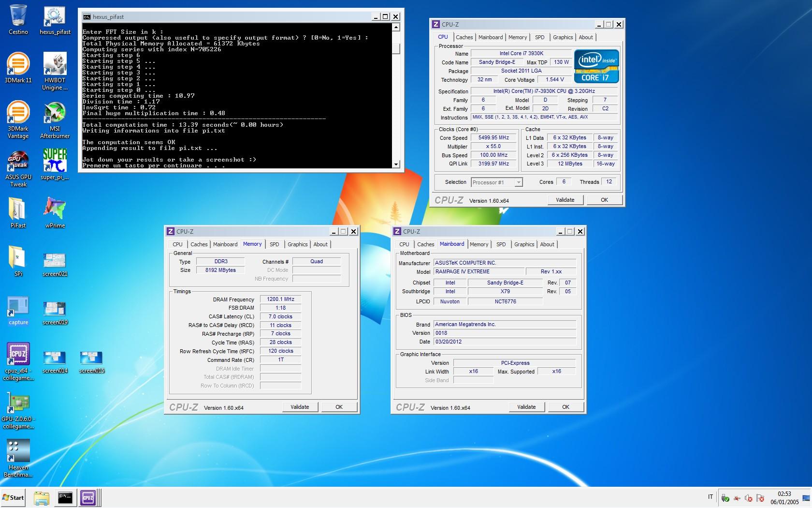Screen dimensions: 812x508
Task: Click the Intel Core i7 3930K name field
Action: tap(521, 53)
